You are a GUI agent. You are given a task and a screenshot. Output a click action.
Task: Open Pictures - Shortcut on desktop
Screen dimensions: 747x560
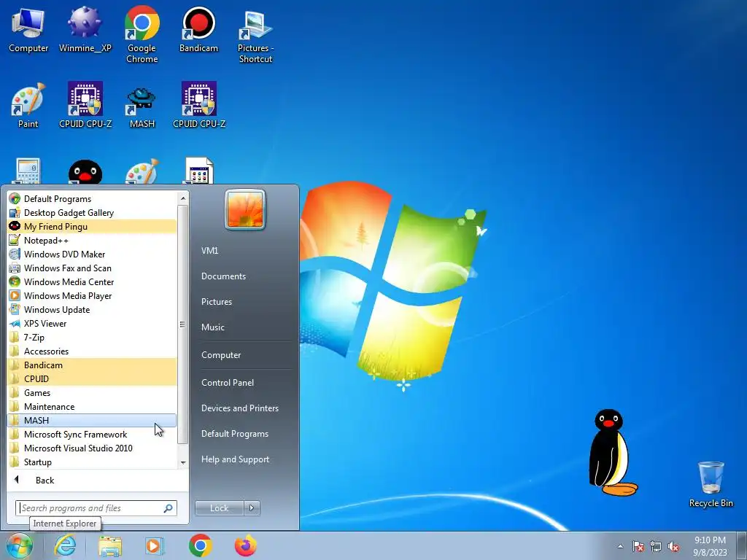tap(255, 36)
